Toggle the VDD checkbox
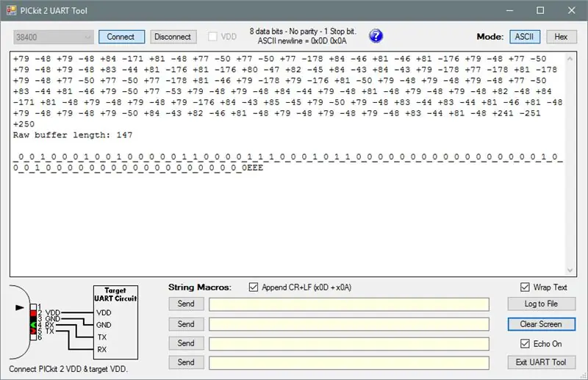Viewport: 588px width, 380px height. click(x=212, y=37)
